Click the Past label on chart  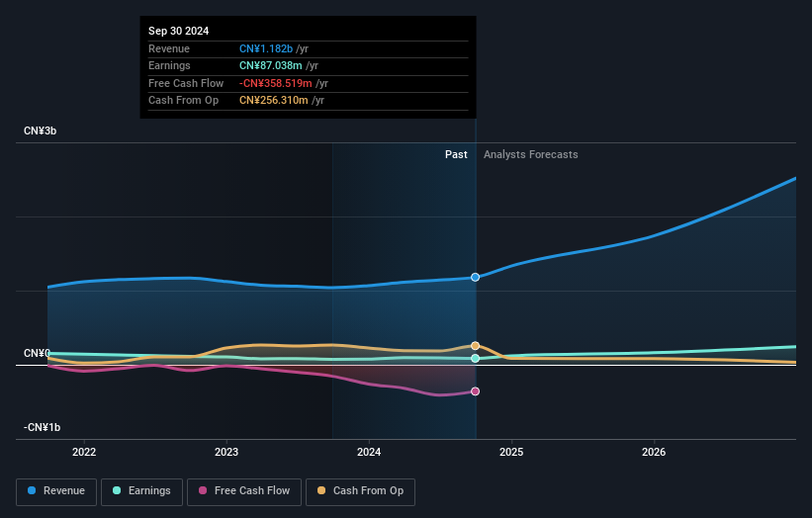click(456, 154)
